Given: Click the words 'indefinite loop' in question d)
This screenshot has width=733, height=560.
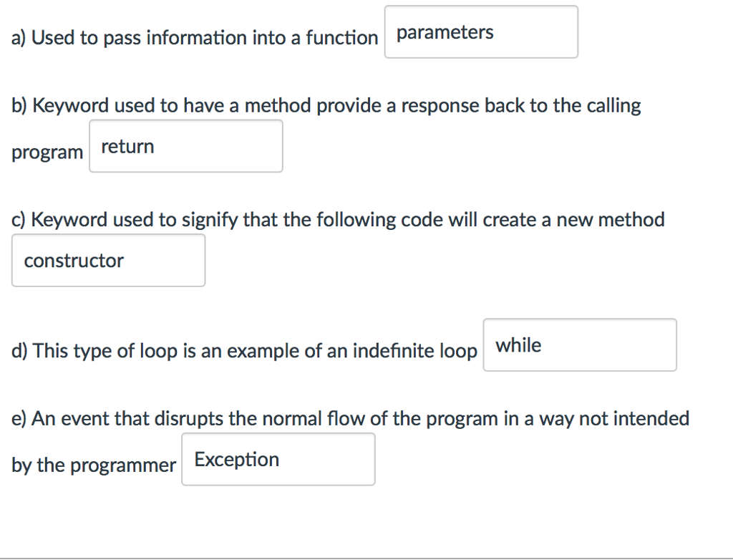Looking at the screenshot, I should point(414,351).
